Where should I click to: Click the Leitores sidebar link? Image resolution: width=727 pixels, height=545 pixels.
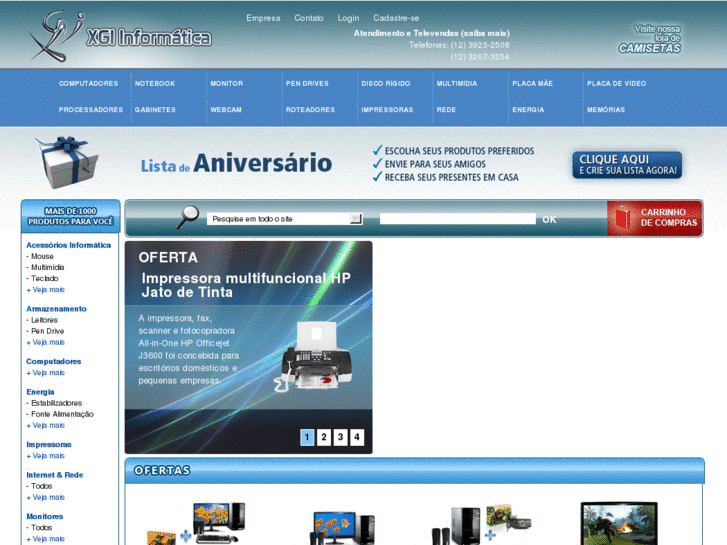click(x=44, y=320)
